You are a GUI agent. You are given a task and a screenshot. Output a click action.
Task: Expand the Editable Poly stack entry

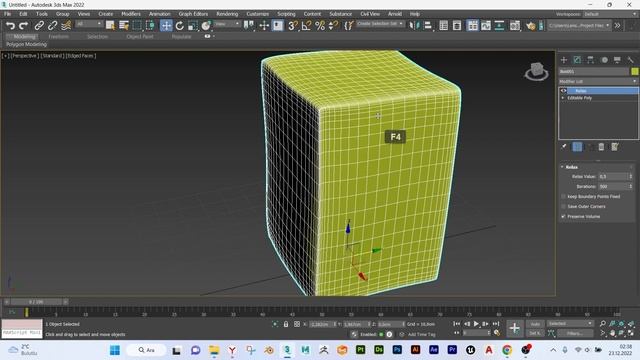pos(563,98)
